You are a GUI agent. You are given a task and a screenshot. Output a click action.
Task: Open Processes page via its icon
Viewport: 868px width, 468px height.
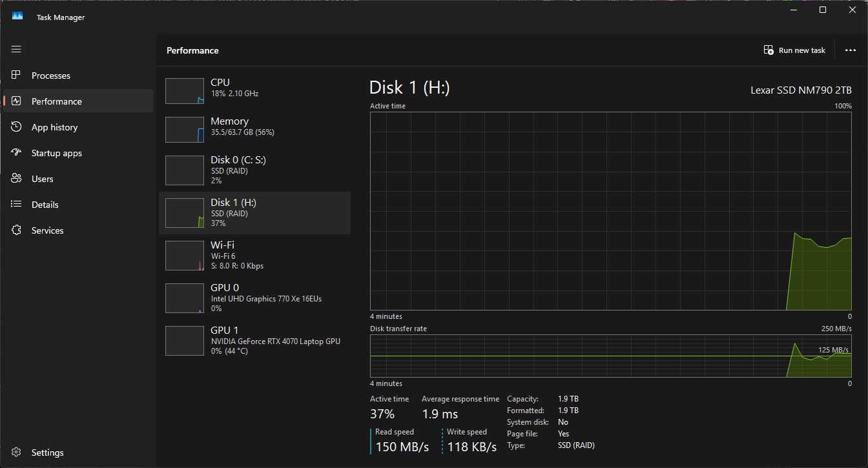[x=16, y=76]
